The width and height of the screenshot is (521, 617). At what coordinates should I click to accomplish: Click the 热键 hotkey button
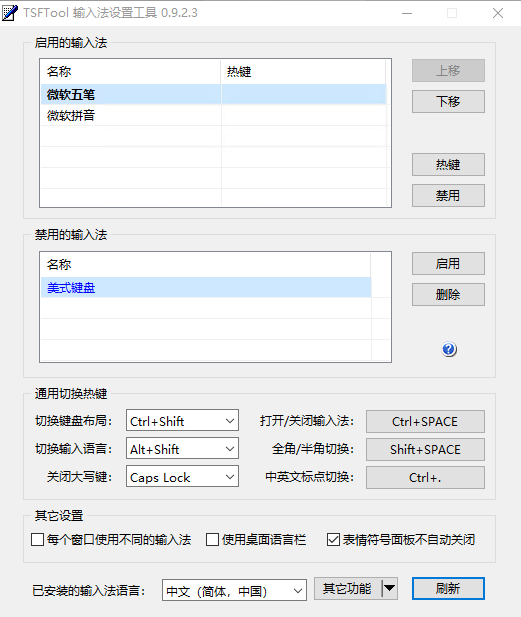click(x=448, y=164)
